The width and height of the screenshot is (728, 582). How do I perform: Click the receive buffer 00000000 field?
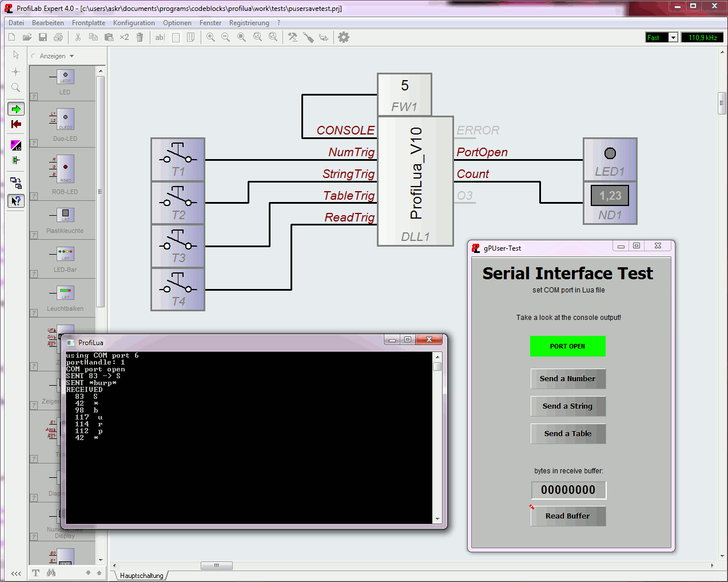[x=568, y=490]
